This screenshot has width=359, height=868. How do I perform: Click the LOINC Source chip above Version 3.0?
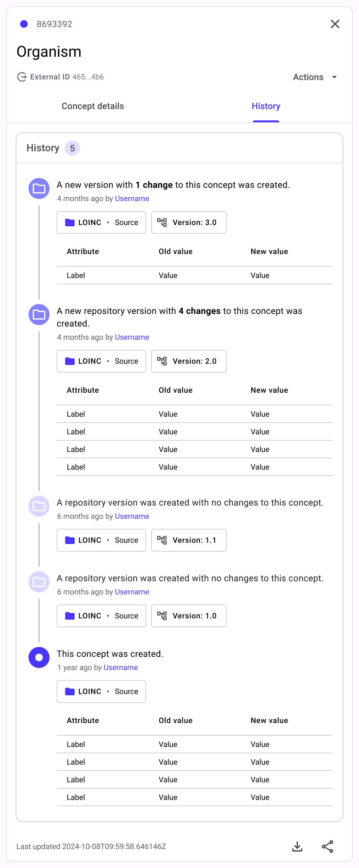click(x=101, y=223)
